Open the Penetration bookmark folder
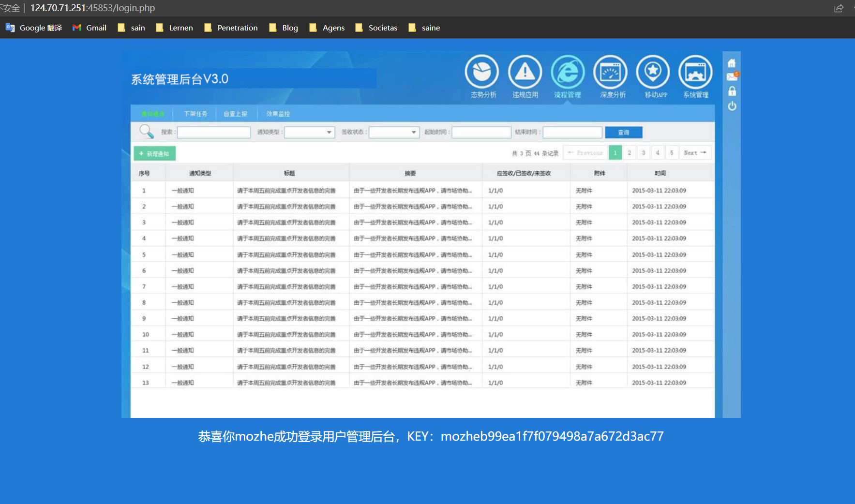 (231, 28)
